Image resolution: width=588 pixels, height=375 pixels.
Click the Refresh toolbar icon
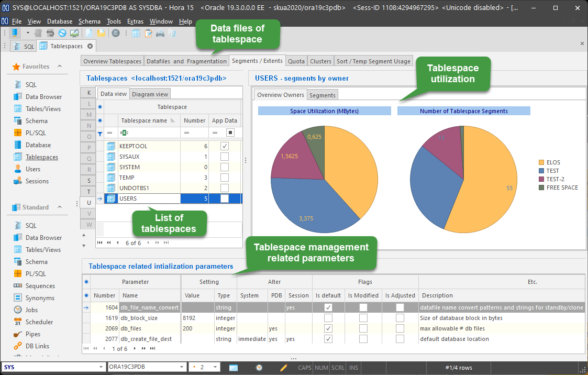point(62,33)
